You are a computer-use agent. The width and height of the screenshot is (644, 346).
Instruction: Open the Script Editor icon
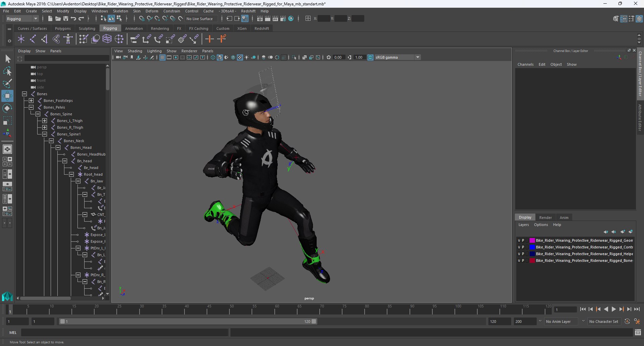click(x=638, y=332)
